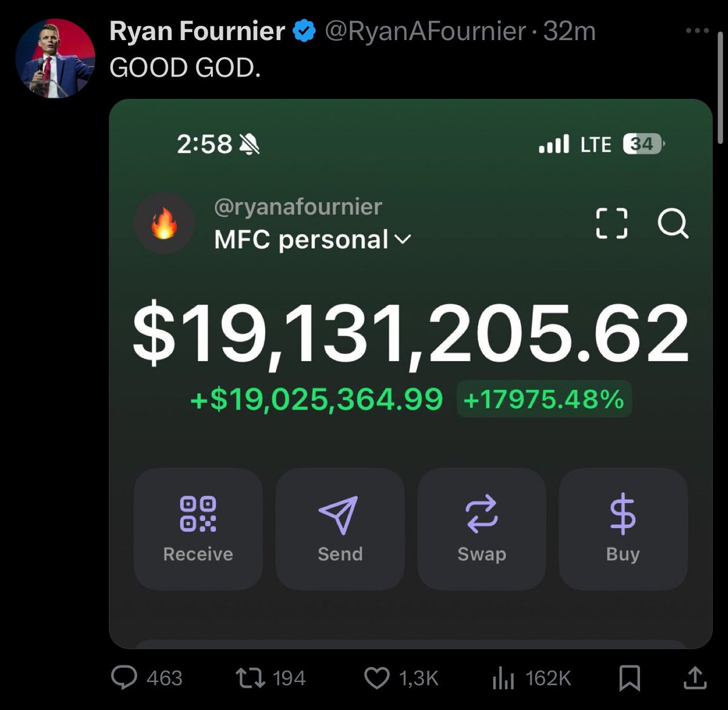728x710 pixels.
Task: Click the Ryan Fournier display name
Action: [x=197, y=31]
